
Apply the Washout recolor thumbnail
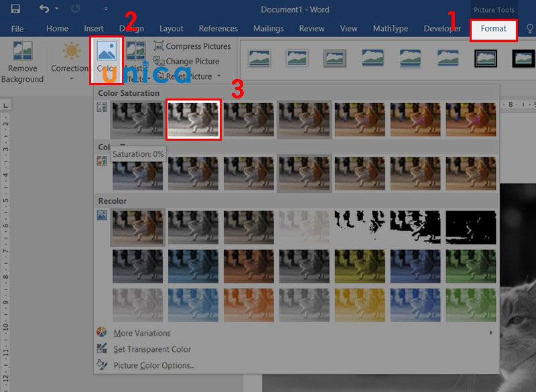304,227
